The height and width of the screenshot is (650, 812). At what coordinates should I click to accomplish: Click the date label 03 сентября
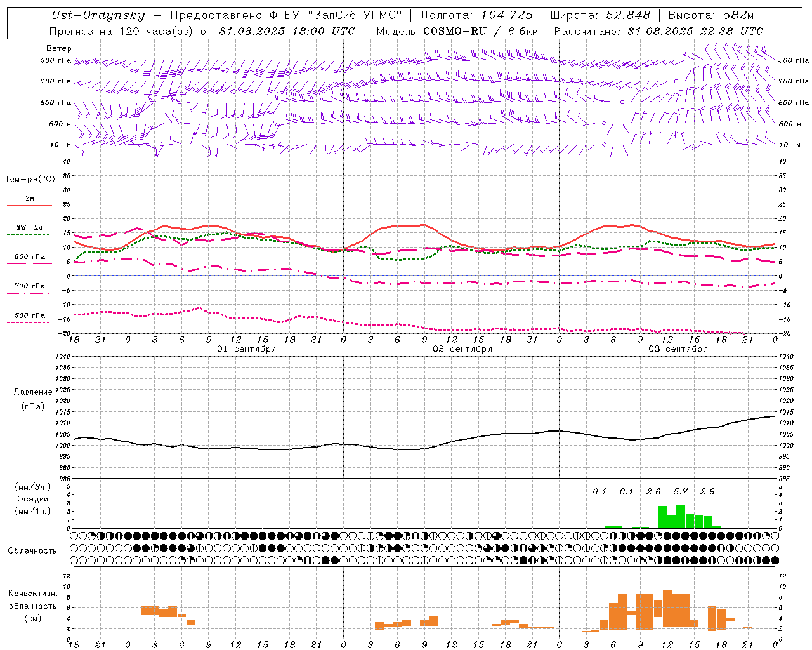[678, 349]
